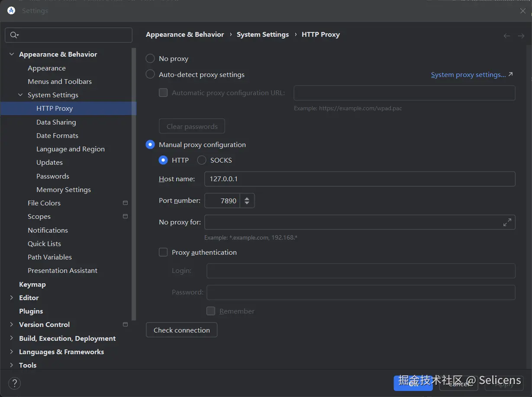Viewport: 532px width, 397px height.
Task: Click the Scopes project-level icon
Action: tap(125, 216)
